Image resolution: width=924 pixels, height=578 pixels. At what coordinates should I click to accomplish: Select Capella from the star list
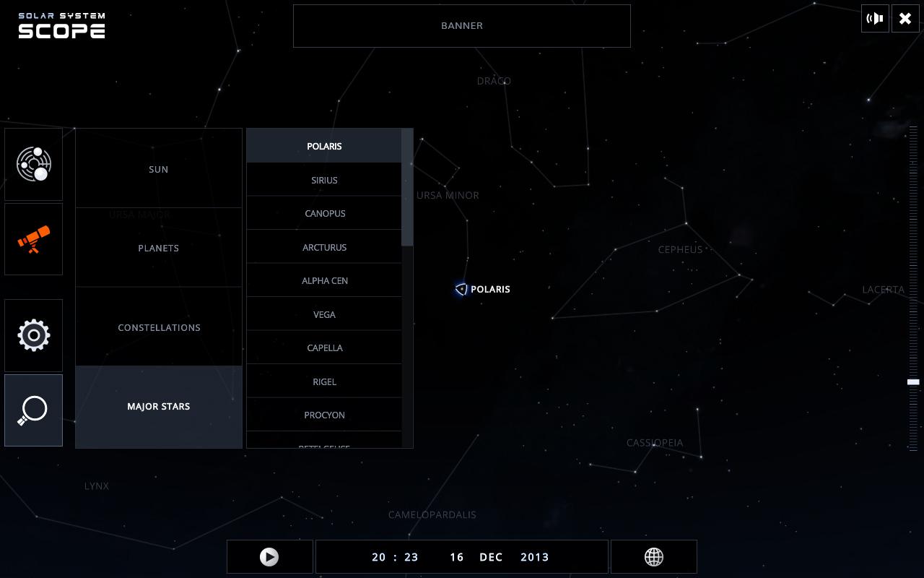click(x=324, y=348)
